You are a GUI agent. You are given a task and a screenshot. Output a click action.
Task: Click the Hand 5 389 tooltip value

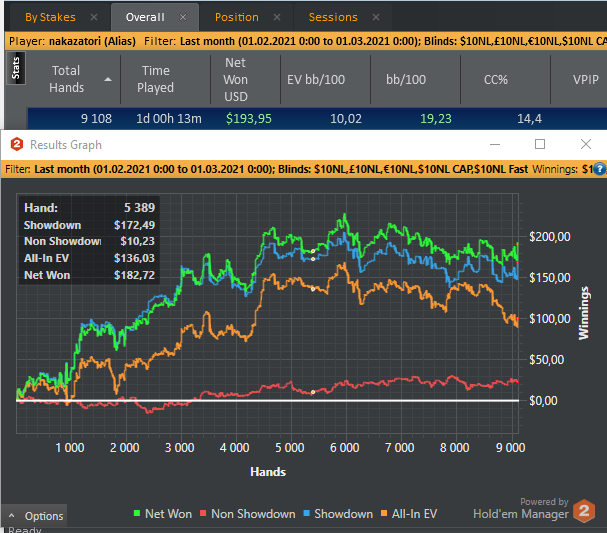tap(139, 207)
